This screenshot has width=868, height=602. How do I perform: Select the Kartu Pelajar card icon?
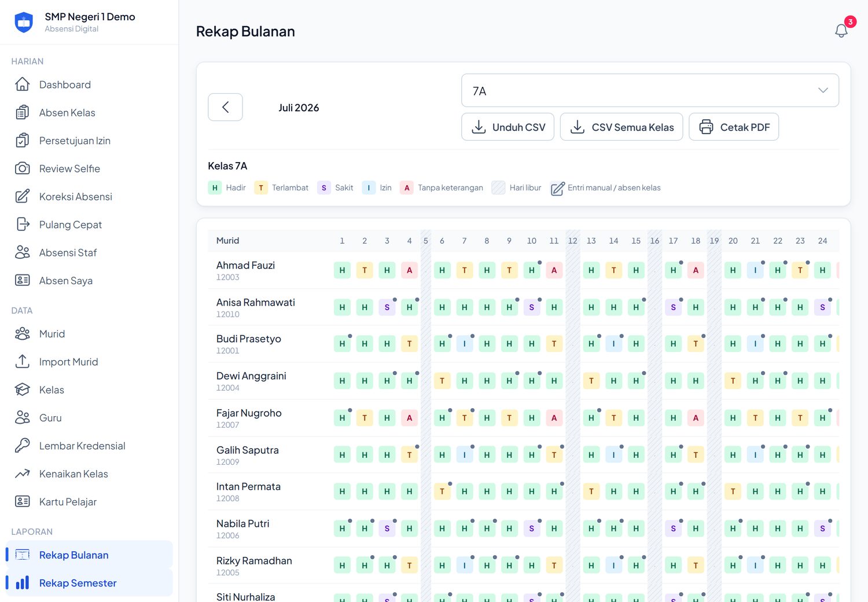(23, 501)
